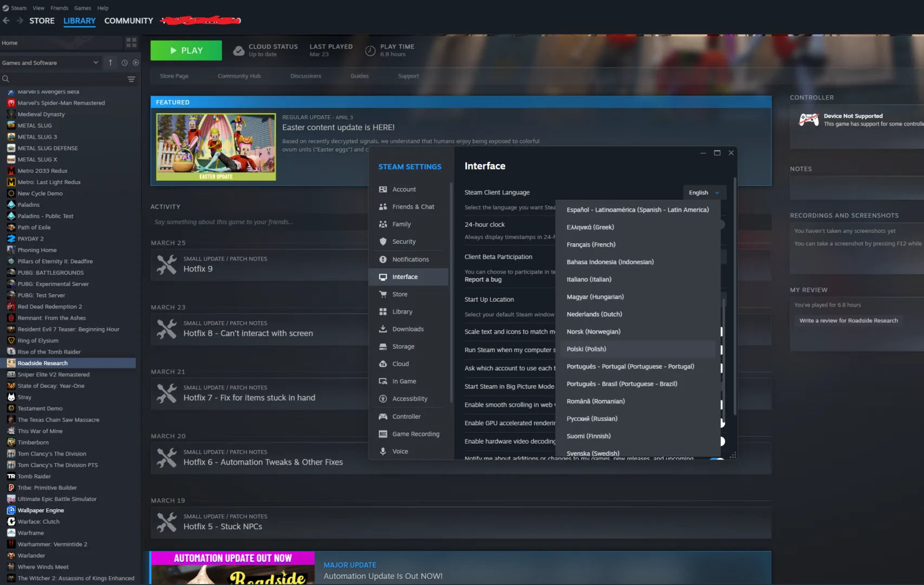924x585 pixels.
Task: Click Write a review for Roadside Research
Action: click(848, 321)
